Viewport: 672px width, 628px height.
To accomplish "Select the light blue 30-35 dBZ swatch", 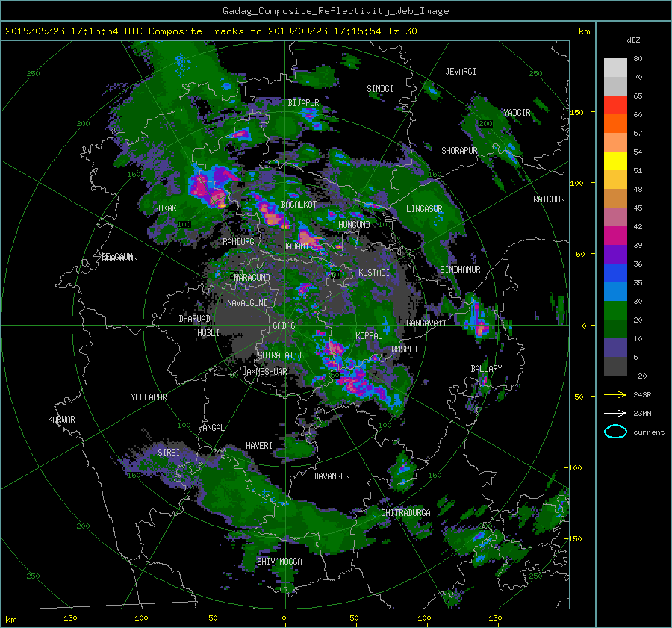I will point(615,292).
